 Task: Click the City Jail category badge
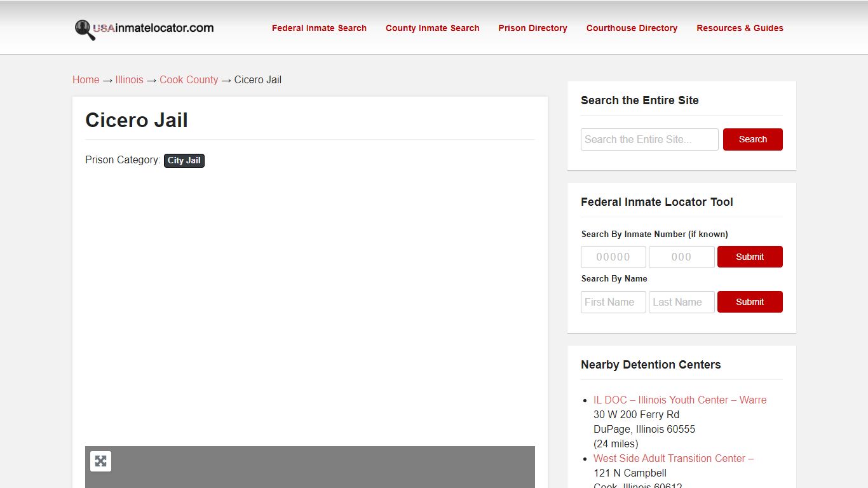click(x=184, y=161)
